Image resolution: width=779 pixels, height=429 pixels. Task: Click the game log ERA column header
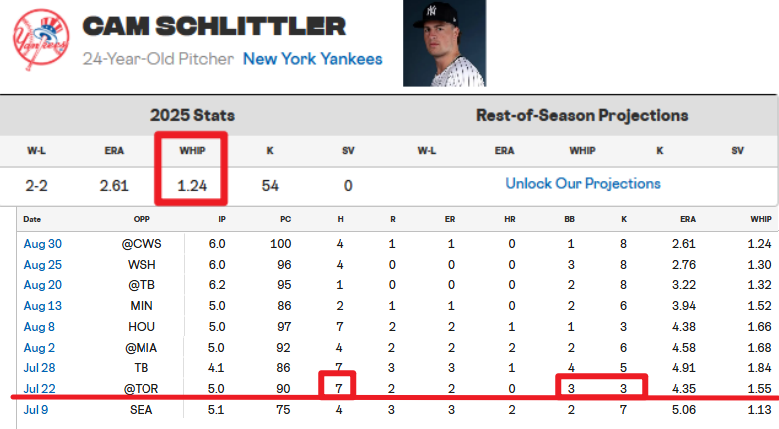click(x=688, y=219)
